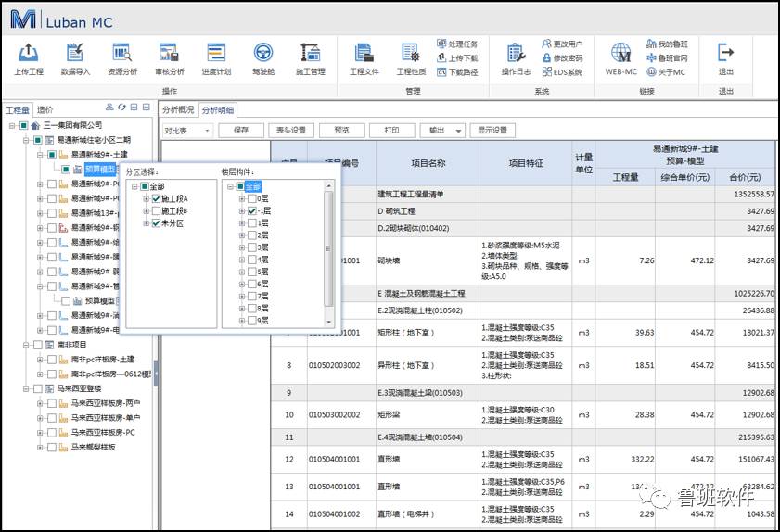Open 关于MC about dialog
780x532 pixels.
(666, 72)
